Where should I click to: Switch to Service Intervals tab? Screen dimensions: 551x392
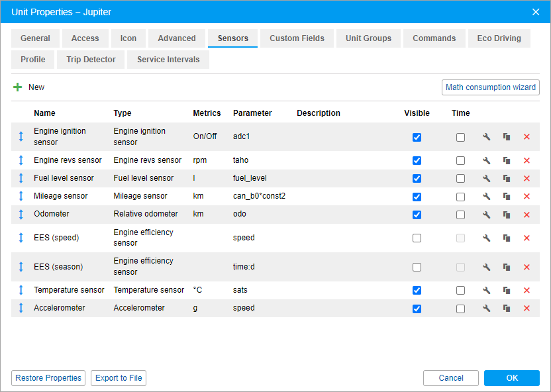click(168, 60)
